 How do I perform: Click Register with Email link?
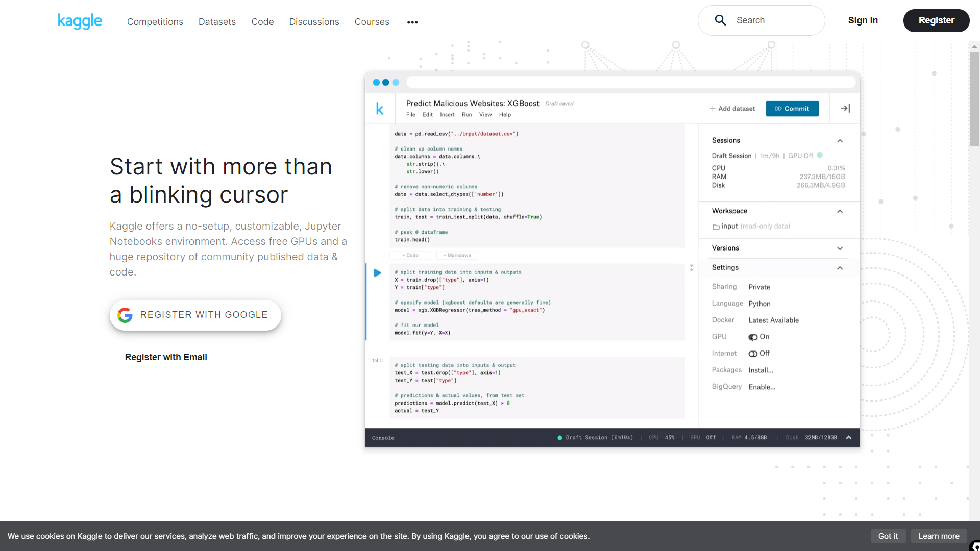[166, 357]
